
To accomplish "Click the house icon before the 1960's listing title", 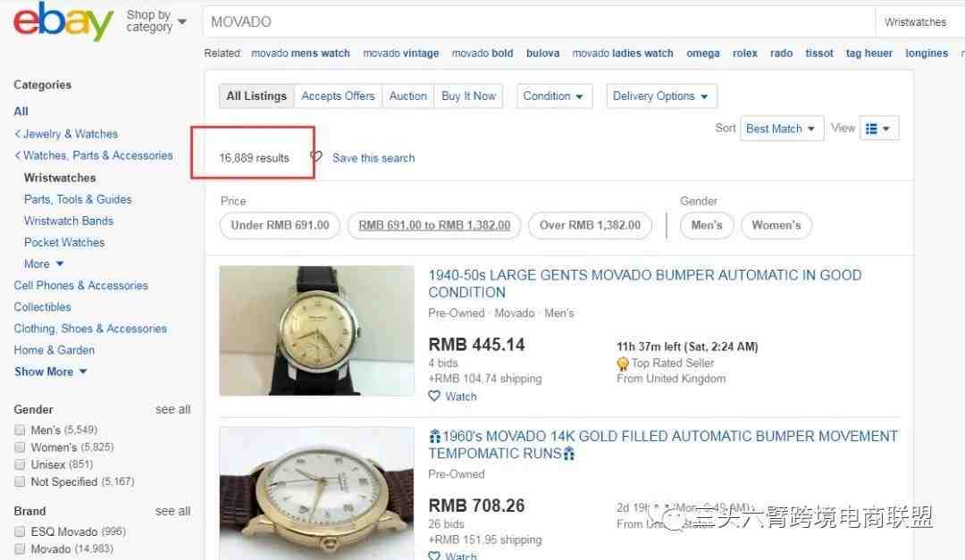I will pos(434,437).
